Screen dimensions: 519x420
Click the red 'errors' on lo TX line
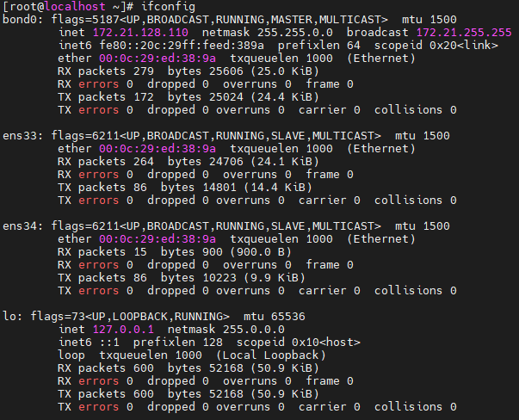99,407
